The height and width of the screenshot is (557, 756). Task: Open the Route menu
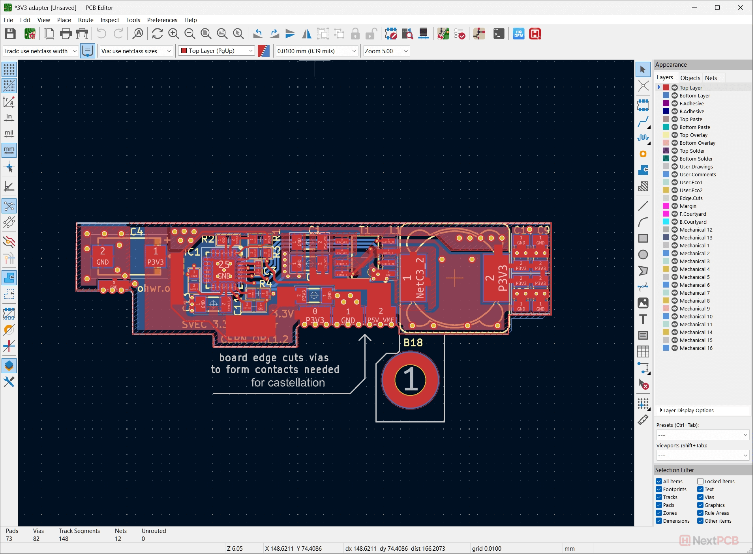click(85, 20)
